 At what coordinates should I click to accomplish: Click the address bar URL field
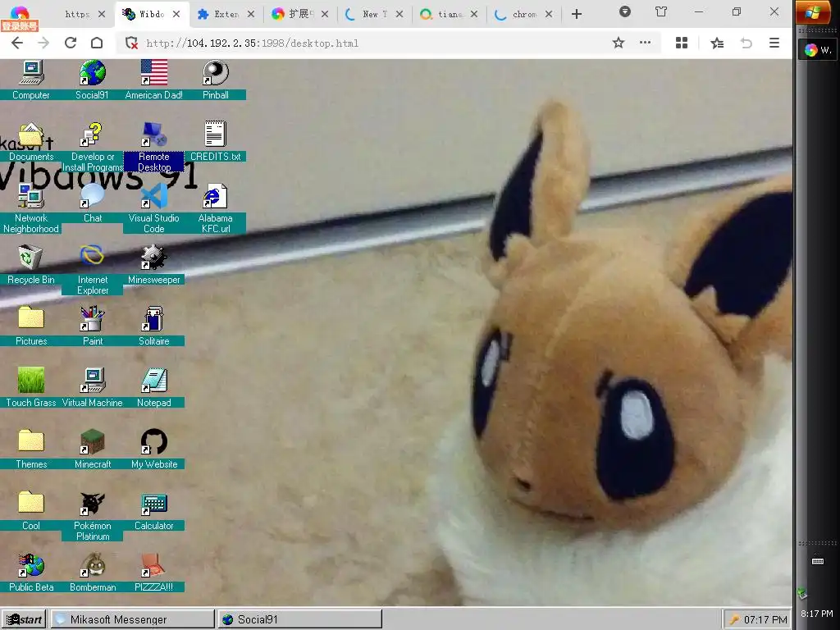click(375, 43)
